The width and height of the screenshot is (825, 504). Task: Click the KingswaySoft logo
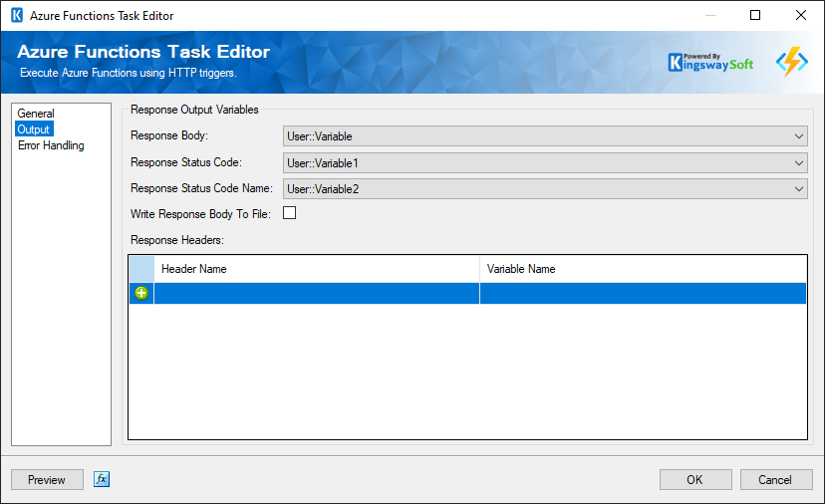coord(710,63)
